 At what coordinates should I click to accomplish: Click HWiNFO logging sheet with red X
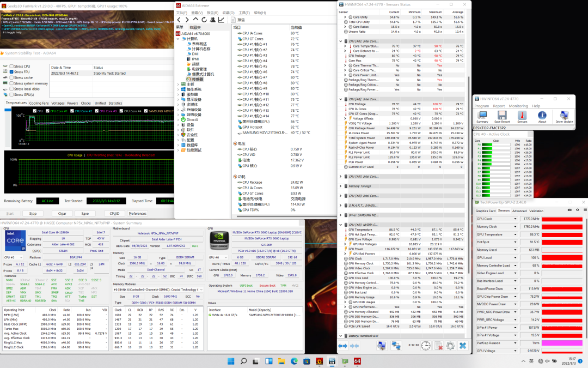coord(438,346)
